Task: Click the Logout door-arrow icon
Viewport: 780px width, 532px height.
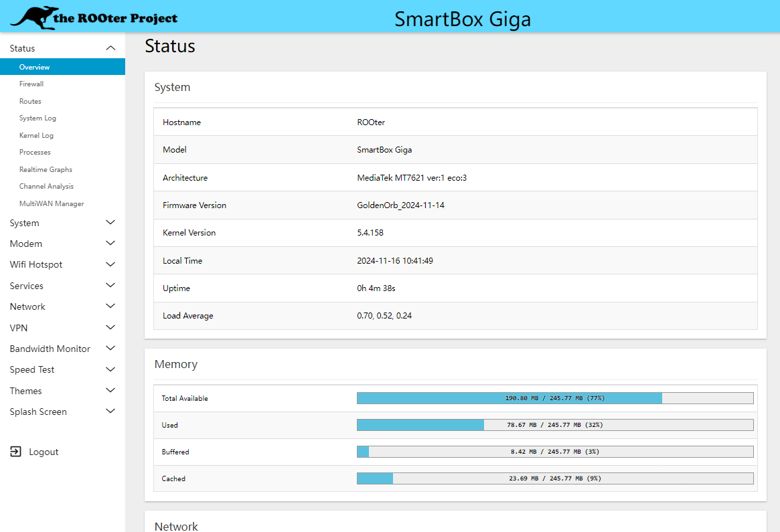Action: (x=15, y=452)
